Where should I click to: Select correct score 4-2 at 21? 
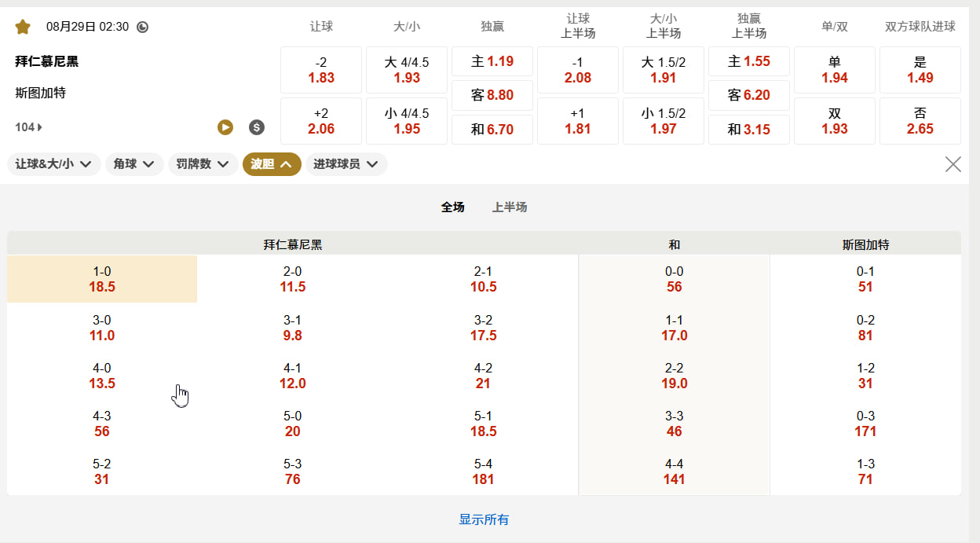point(484,376)
